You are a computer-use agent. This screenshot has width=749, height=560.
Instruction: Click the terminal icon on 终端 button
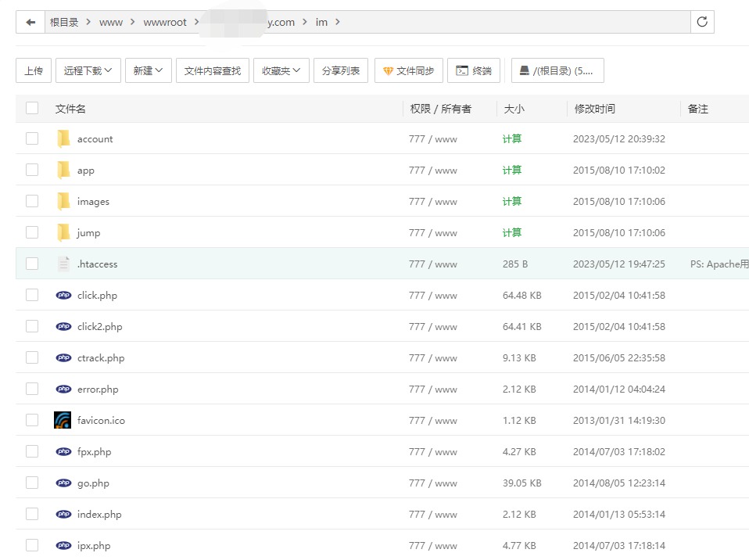point(462,70)
